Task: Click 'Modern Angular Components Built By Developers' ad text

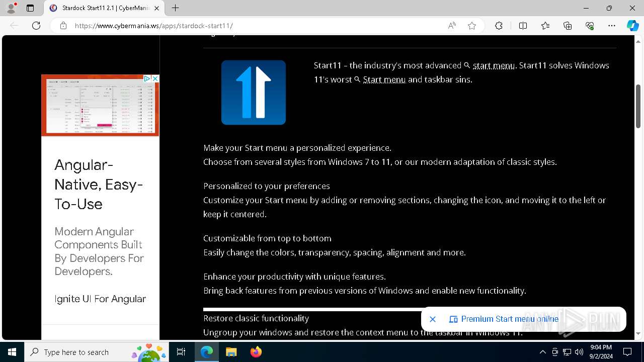Action: tap(99, 251)
